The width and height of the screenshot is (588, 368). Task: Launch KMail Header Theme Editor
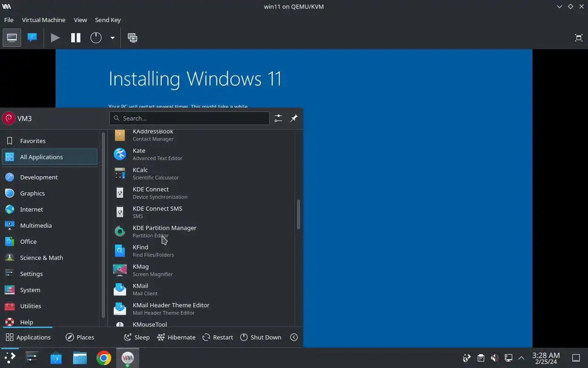click(x=201, y=309)
